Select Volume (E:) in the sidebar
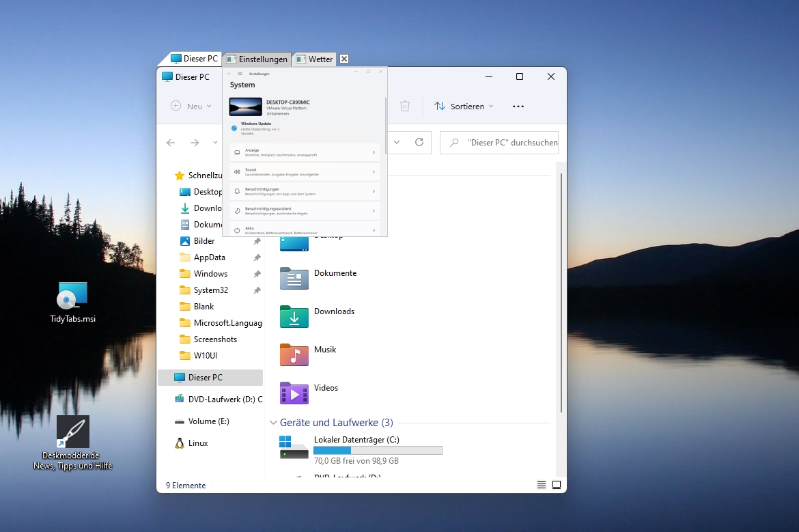 click(201, 421)
